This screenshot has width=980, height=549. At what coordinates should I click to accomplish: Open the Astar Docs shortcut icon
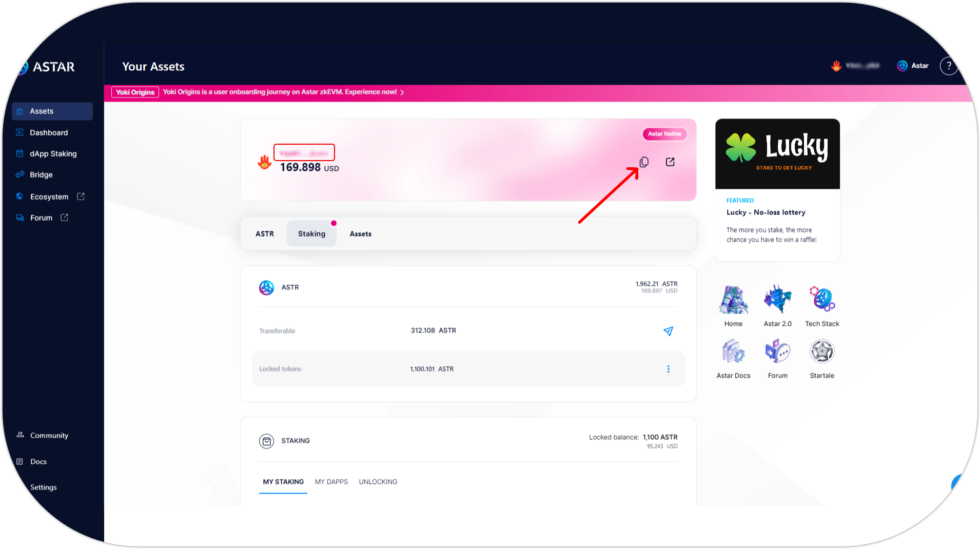pos(733,351)
